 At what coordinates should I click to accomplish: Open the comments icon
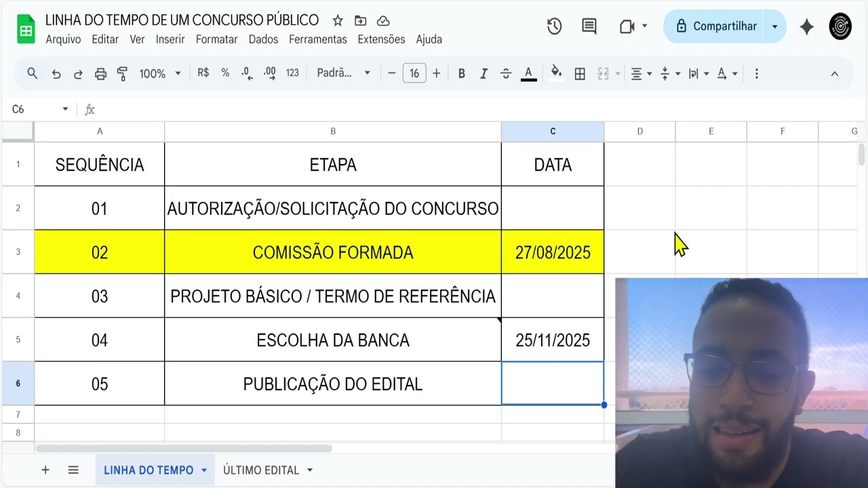tap(589, 26)
